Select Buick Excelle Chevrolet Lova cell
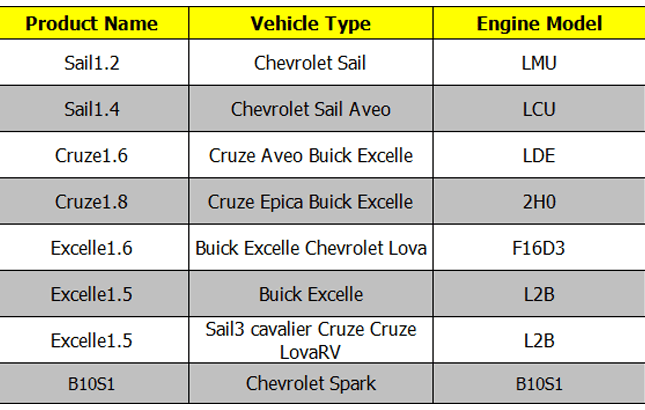Viewport: 645px width, 410px height. pos(311,248)
